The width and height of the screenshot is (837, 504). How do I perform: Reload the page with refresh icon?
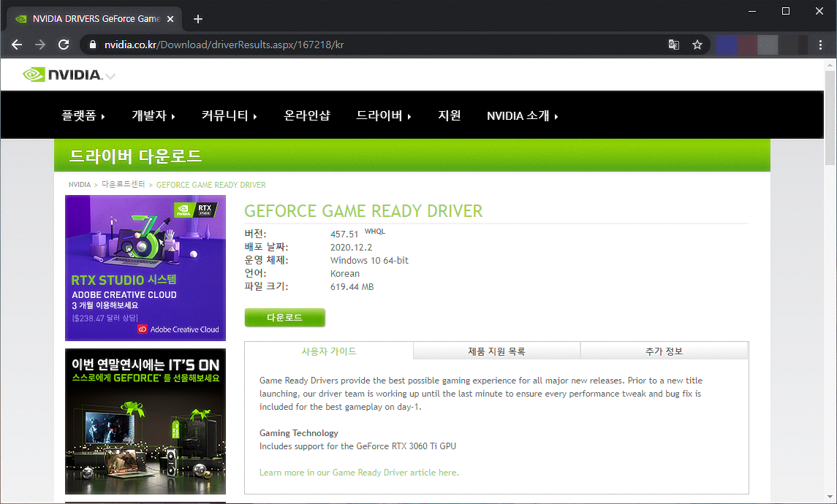tap(64, 45)
